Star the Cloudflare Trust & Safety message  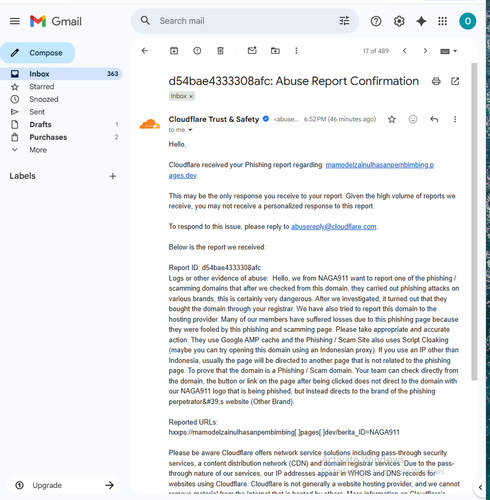pyautogui.click(x=392, y=119)
